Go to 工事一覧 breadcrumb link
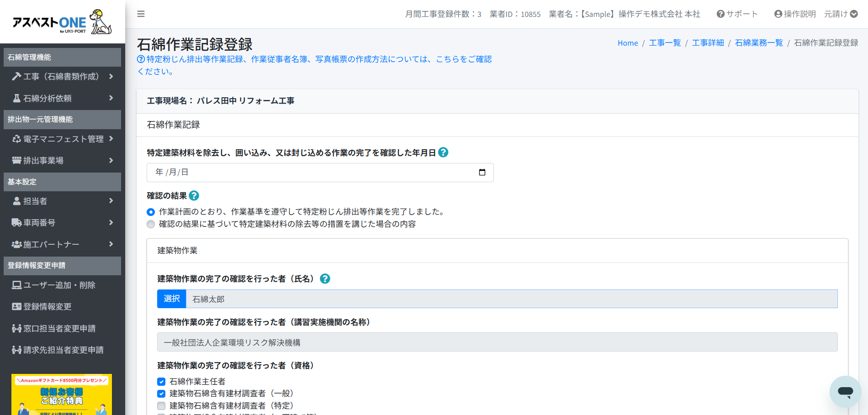The height and width of the screenshot is (415, 868). pos(665,43)
